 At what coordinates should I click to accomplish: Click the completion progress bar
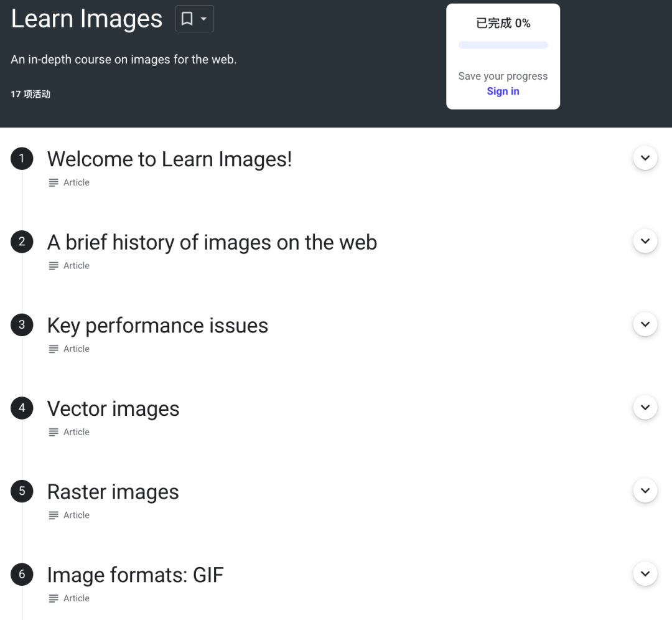point(503,45)
